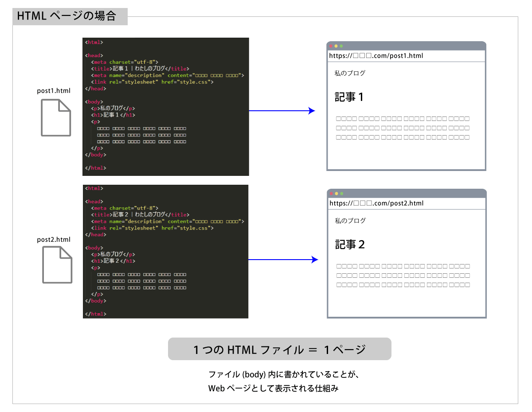The height and width of the screenshot is (412, 532).
Task: Click the h1 記事２ line in the second code block
Action: pos(113,261)
